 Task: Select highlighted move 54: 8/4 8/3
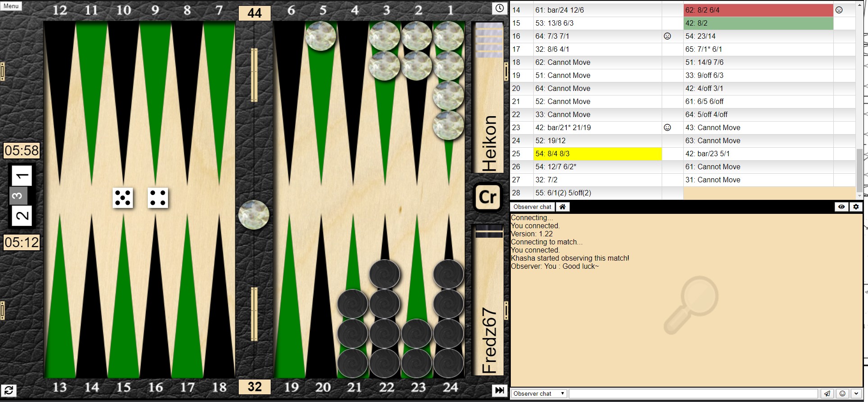coord(597,154)
